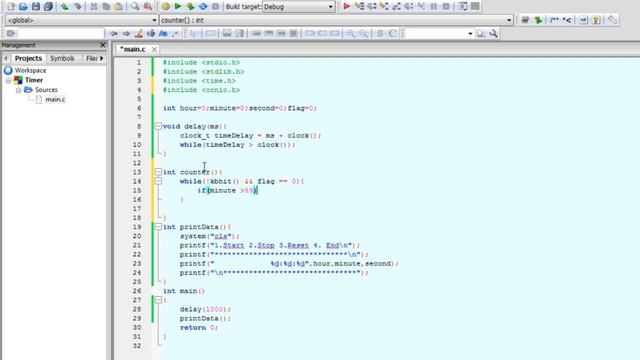
Task: Fold the counter function block
Action: point(158,172)
